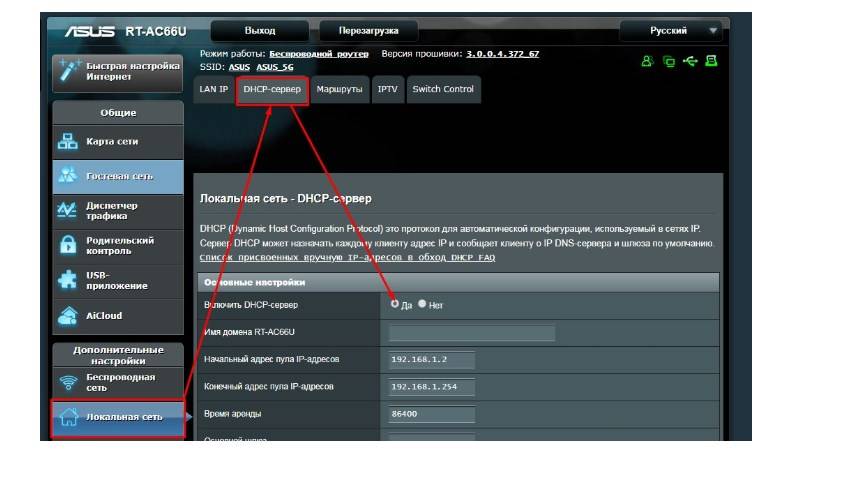This screenshot has height=477, width=850.
Task: Open Родительский контроль menu item
Action: [118, 246]
